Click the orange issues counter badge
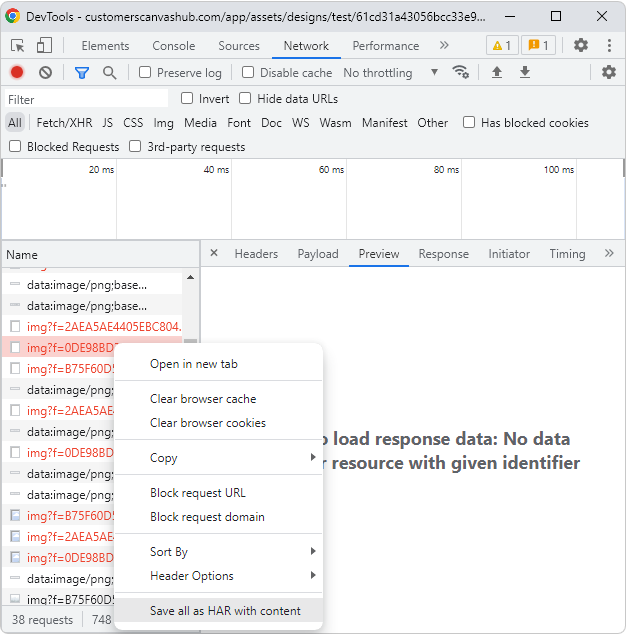This screenshot has width=626, height=634. [538, 45]
